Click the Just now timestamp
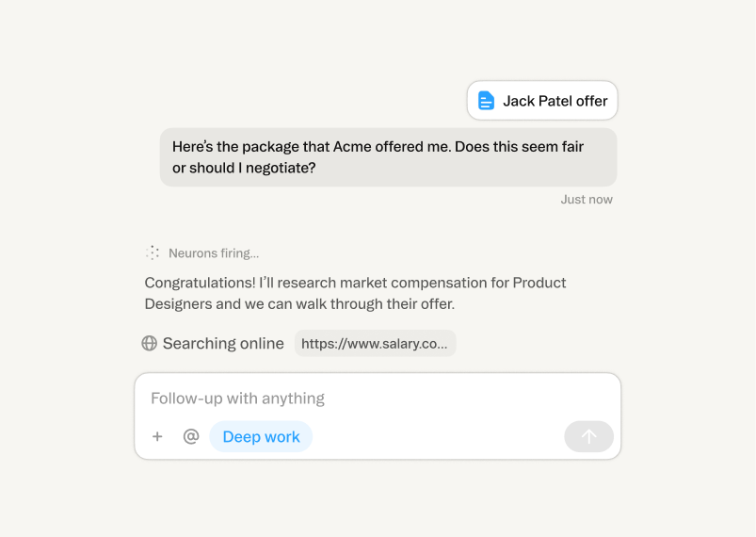The height and width of the screenshot is (537, 756). coord(587,200)
